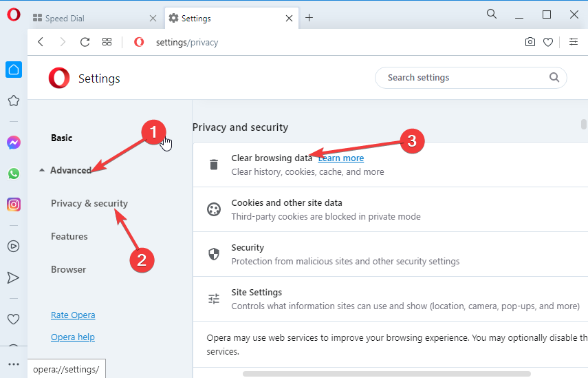The image size is (588, 378).
Task: Go back to previous page
Action: pos(41,42)
